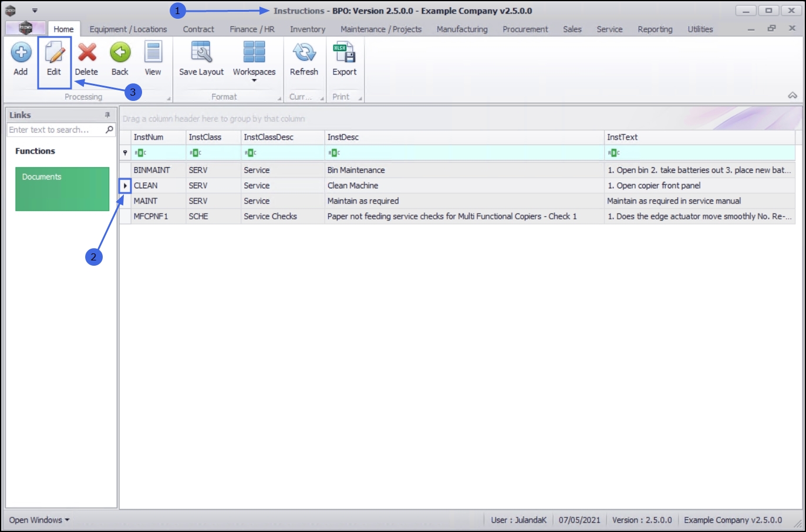
Task: Click the search magnifier in Links panel
Action: pyautogui.click(x=109, y=130)
